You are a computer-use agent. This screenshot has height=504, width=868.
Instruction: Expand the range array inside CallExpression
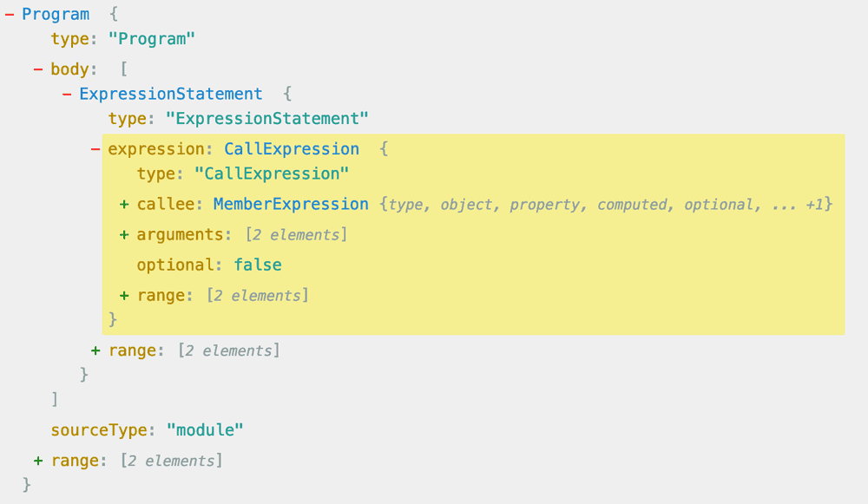point(124,295)
